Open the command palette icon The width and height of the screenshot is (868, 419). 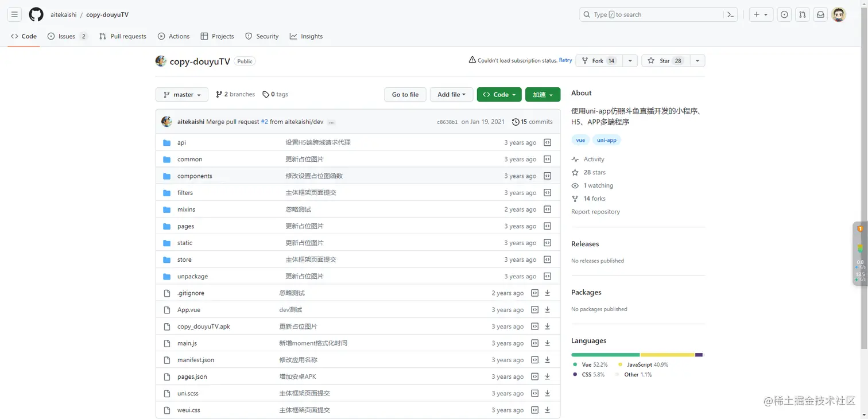[731, 14]
